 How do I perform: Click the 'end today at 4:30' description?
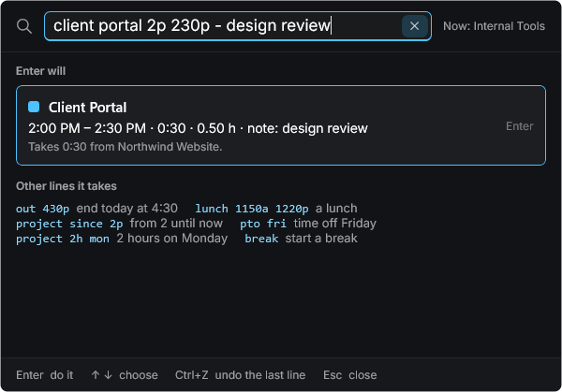tap(126, 209)
